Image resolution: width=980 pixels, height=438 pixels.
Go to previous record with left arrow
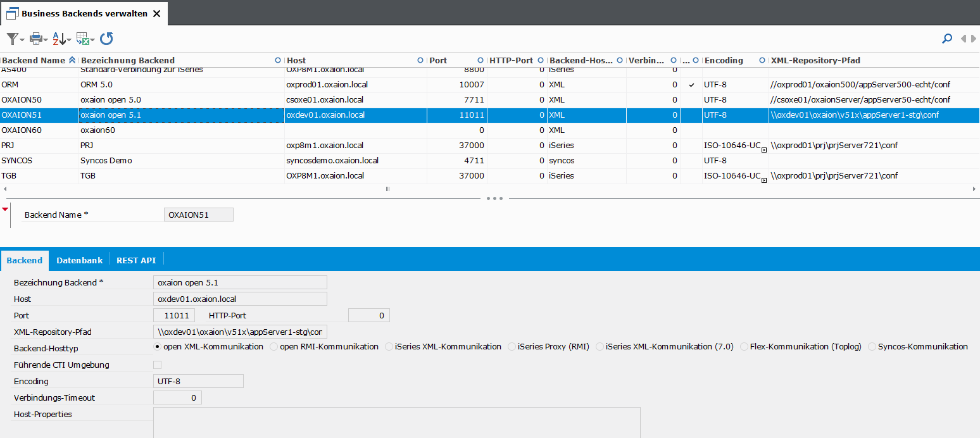click(964, 39)
